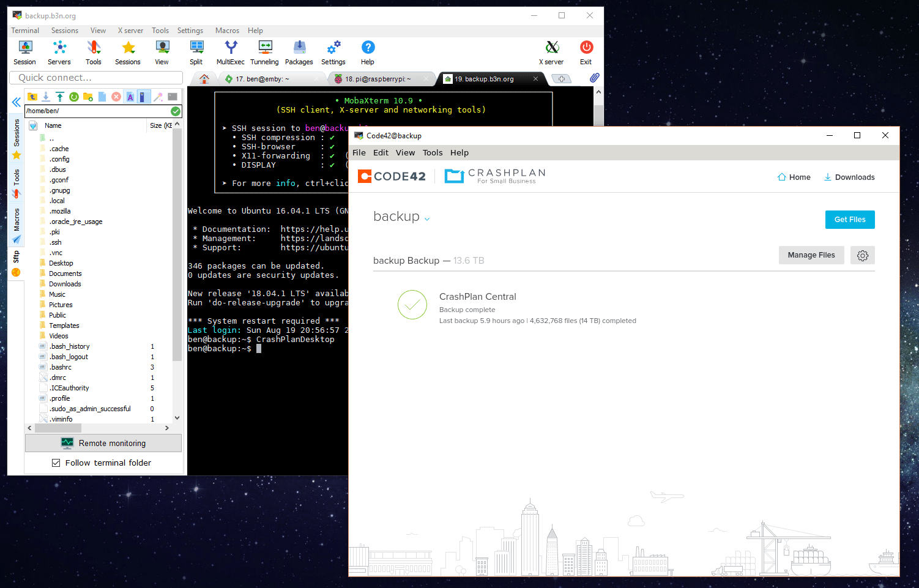Open the Macros menu

point(227,31)
